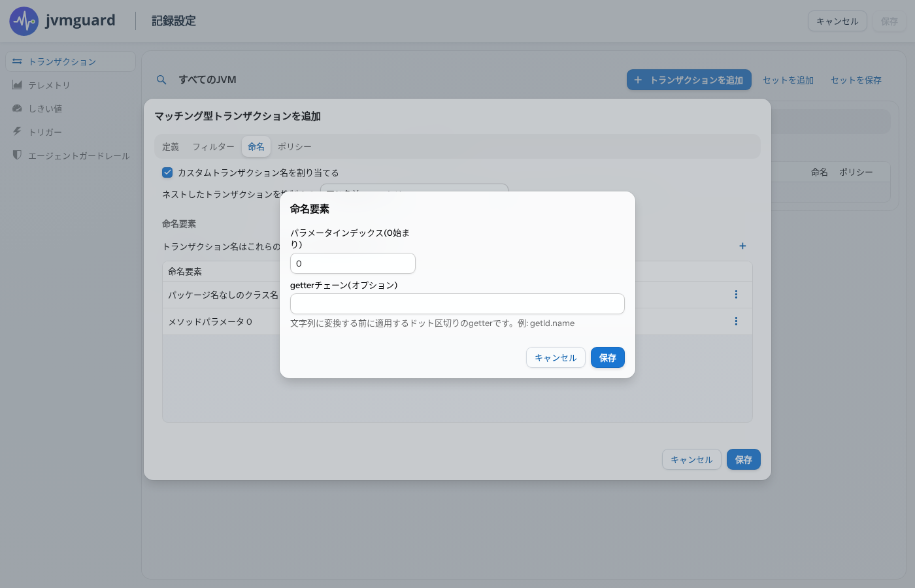Toggle カスタムトランザクション名を割り当てる checkbox

tap(167, 172)
